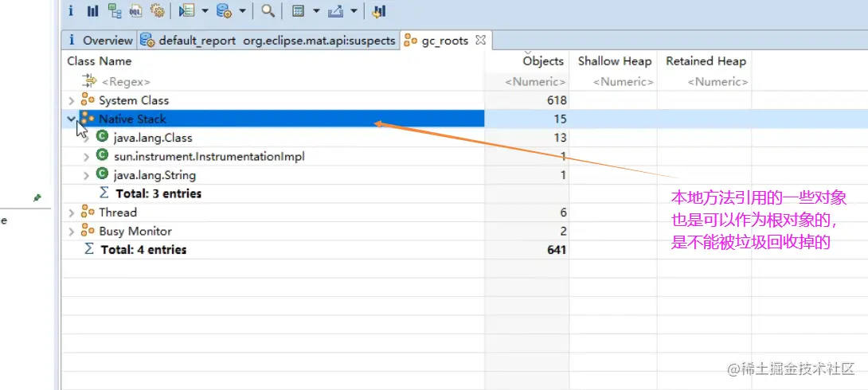Click the green pin icon in left panel
Image resolution: width=868 pixels, height=390 pixels.
tap(37, 197)
